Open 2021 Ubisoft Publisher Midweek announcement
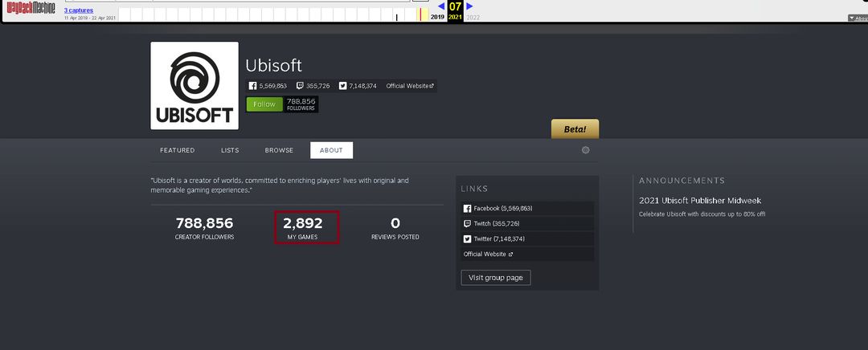868x350 pixels. coord(700,201)
